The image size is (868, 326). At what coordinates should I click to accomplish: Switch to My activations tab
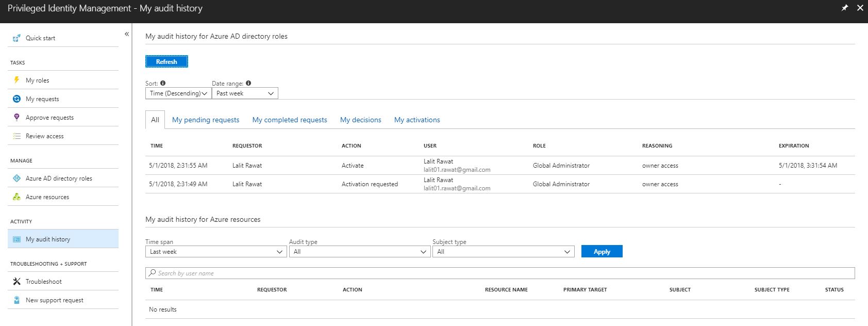click(417, 120)
